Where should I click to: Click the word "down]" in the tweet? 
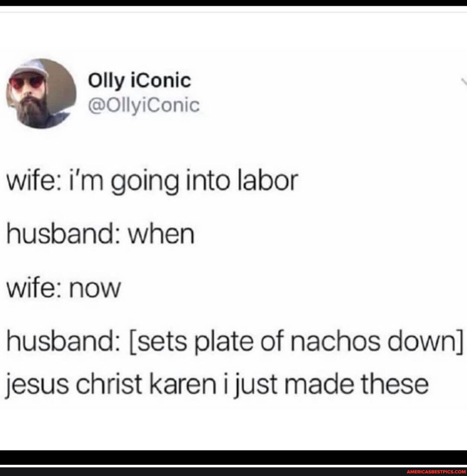pos(422,341)
